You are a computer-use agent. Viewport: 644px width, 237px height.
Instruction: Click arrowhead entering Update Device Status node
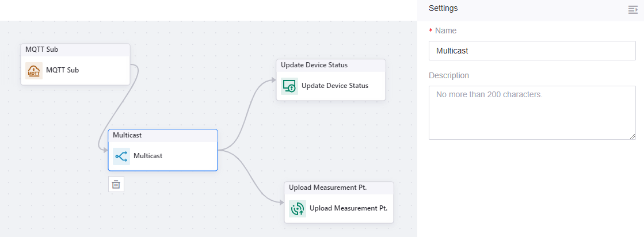click(x=273, y=80)
